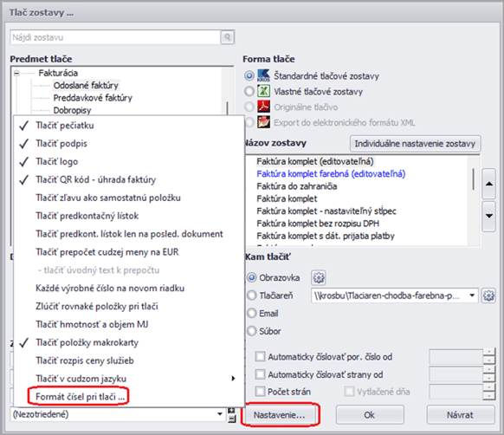Tick Automaticky číslovať strany od checkbox
Viewport: 504px width, 435px height.
[260, 374]
